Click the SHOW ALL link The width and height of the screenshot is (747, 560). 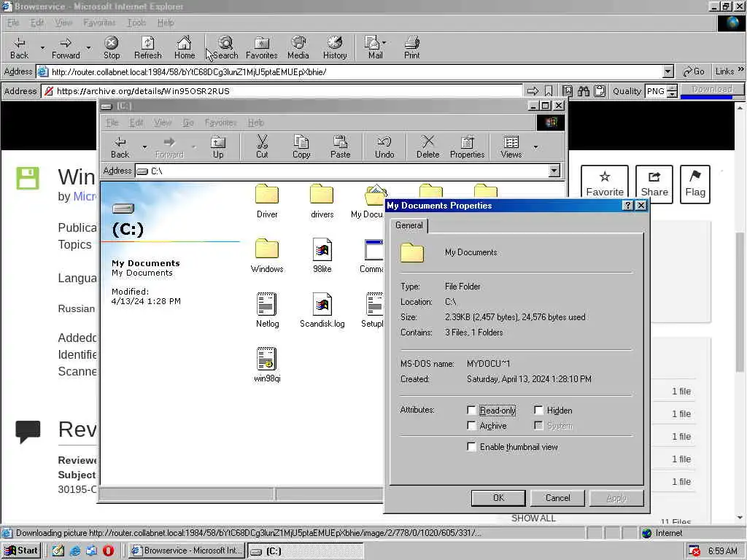(533, 518)
